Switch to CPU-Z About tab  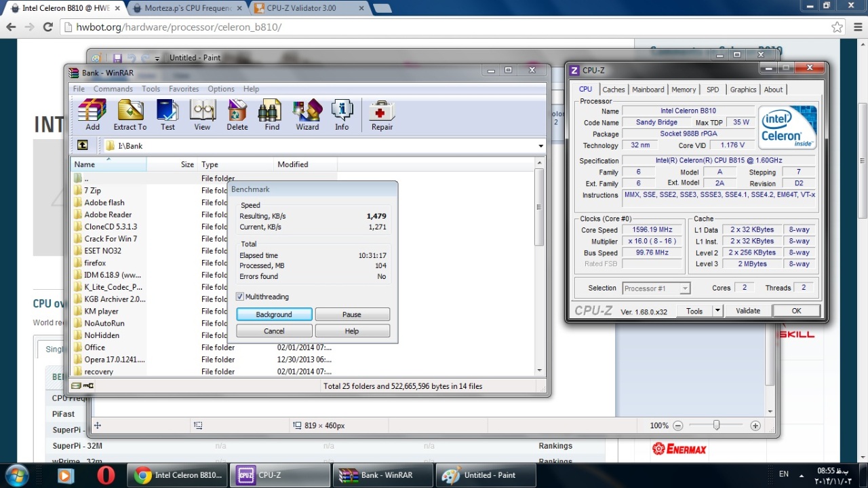tap(773, 90)
